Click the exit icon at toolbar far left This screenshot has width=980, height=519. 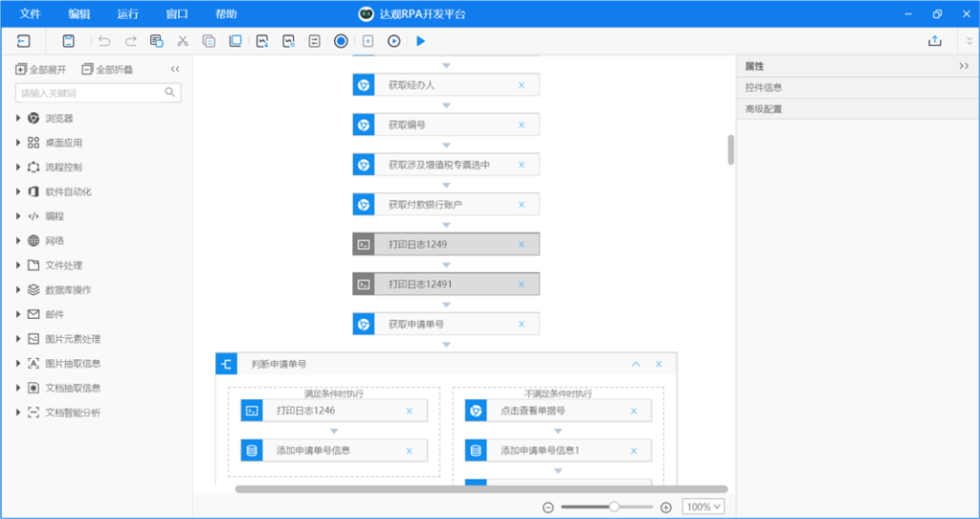(x=24, y=41)
